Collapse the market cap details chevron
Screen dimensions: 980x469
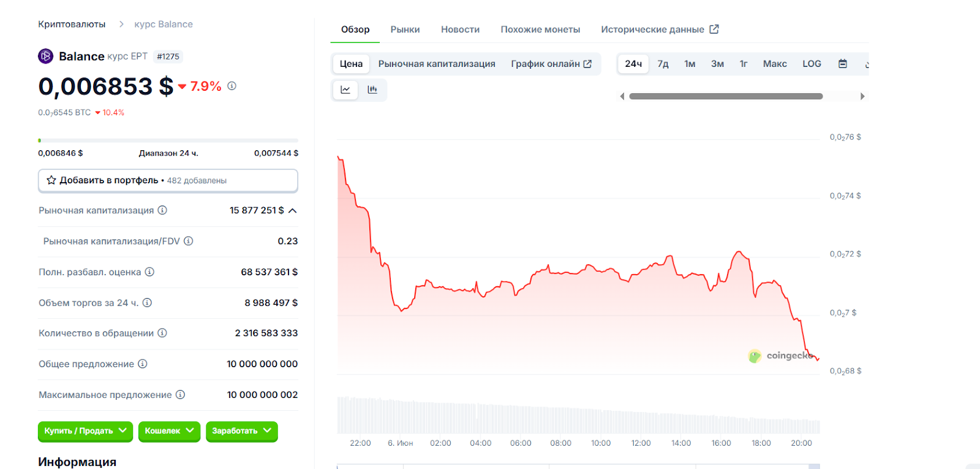point(293,210)
